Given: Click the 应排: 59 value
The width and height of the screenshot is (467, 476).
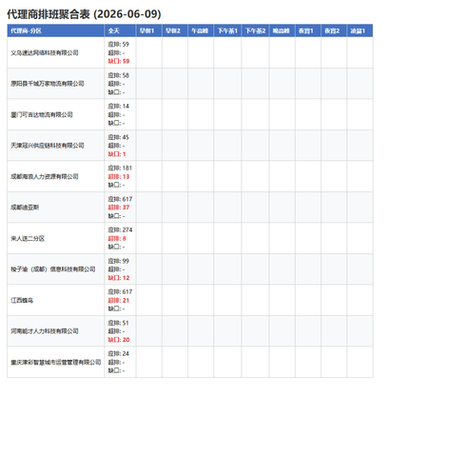Looking at the screenshot, I should tap(119, 45).
